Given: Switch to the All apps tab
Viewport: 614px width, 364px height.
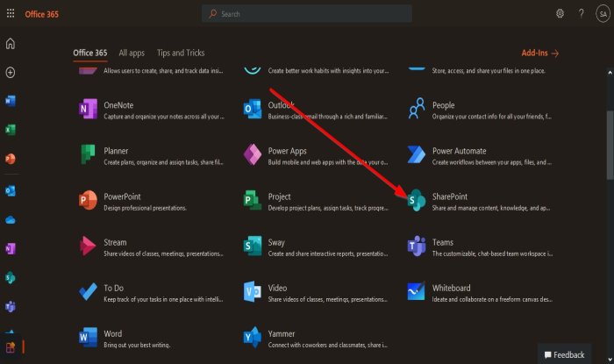Looking at the screenshot, I should (132, 53).
